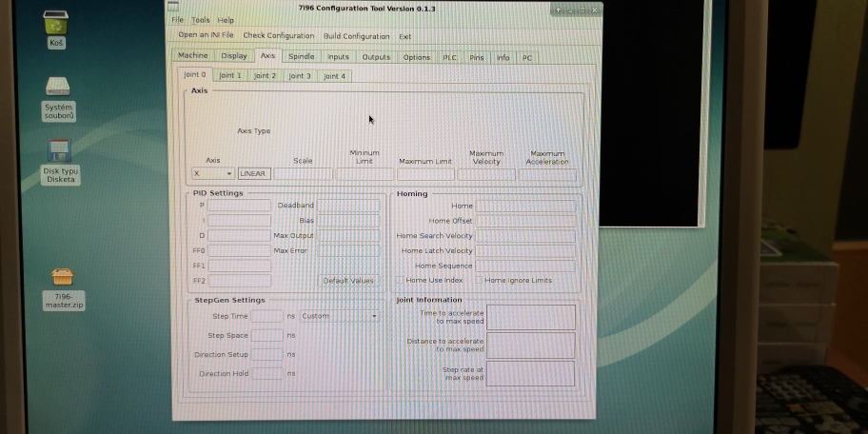Click the Scale input field

304,174
